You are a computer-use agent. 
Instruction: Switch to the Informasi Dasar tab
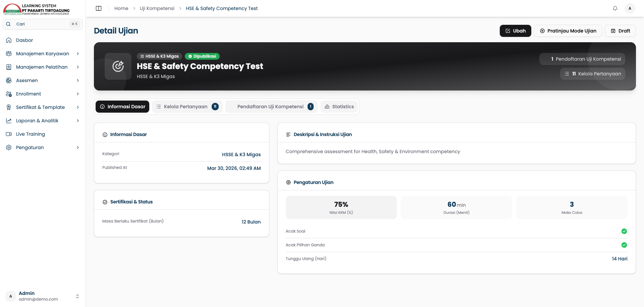(x=122, y=107)
